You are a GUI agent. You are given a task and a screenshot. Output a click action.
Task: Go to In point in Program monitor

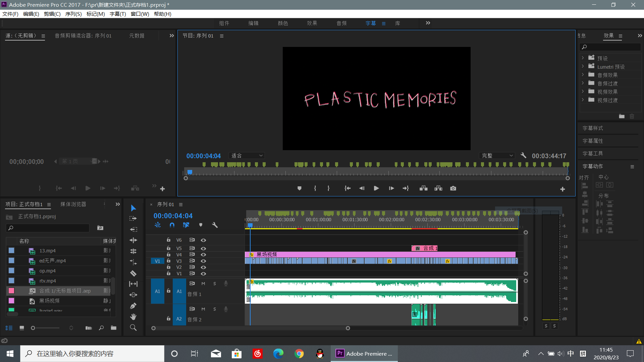347,188
